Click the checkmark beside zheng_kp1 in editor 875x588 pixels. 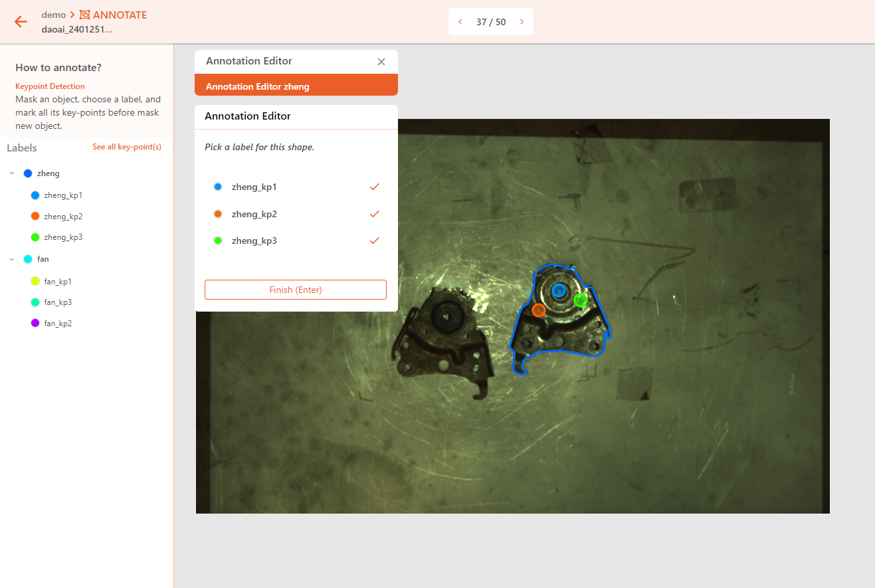[x=375, y=187]
